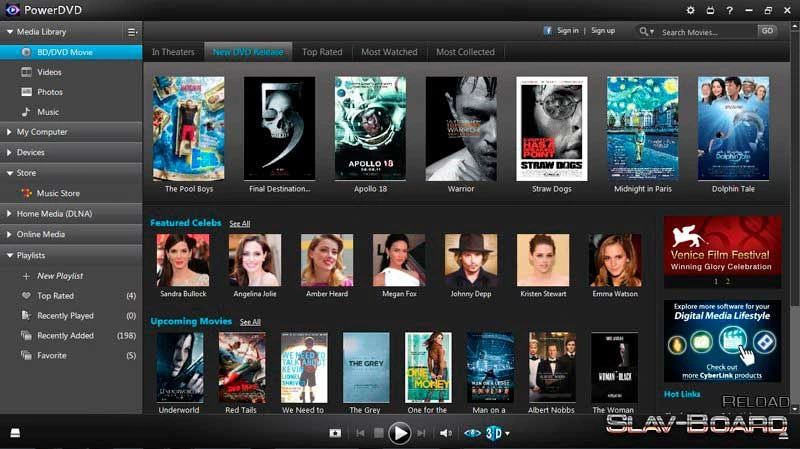
Task: Open the Digital Media Lifestyle CyberLink ad
Action: [x=722, y=341]
